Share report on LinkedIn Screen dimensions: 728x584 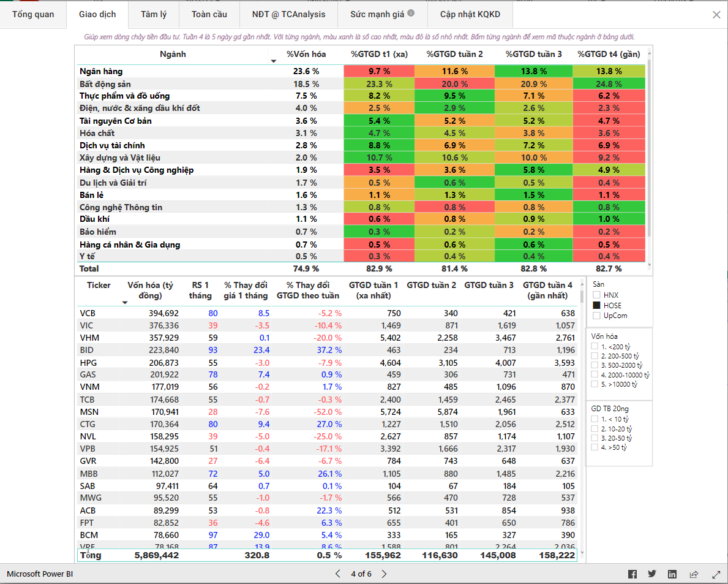pyautogui.click(x=672, y=574)
